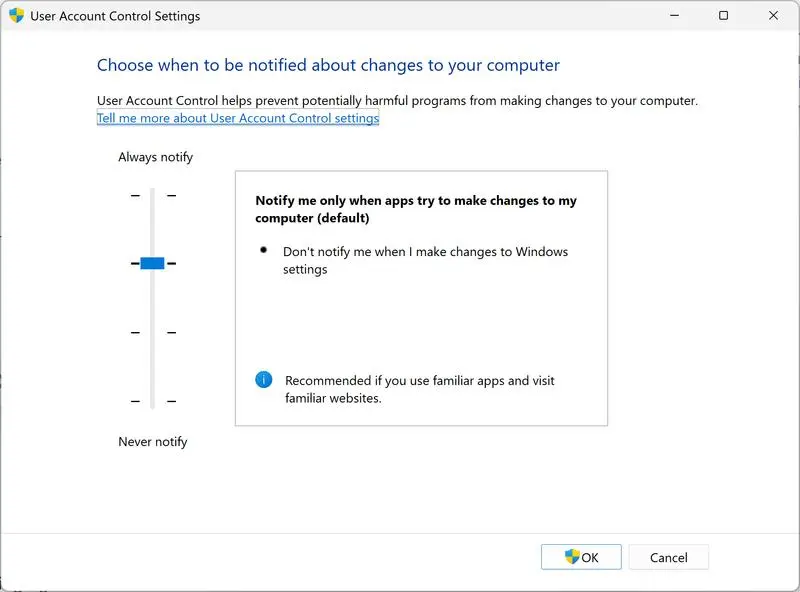Image resolution: width=800 pixels, height=592 pixels.
Task: Click the 'Choose when to be notified' heading
Action: point(328,65)
